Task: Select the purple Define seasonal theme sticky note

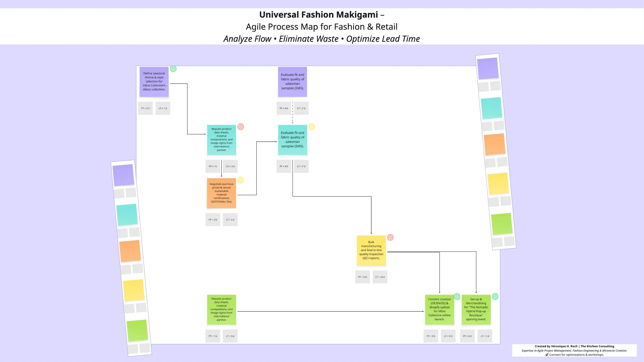Action: coord(154,82)
